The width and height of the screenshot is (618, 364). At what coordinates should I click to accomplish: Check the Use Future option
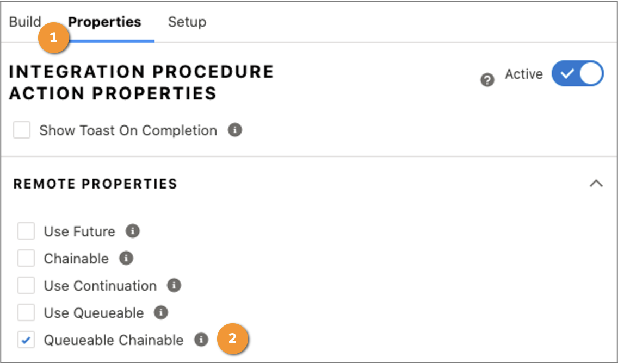(26, 231)
